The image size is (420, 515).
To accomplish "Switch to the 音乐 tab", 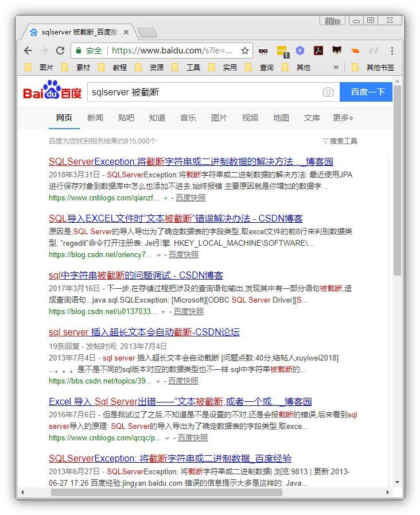I will [x=188, y=118].
